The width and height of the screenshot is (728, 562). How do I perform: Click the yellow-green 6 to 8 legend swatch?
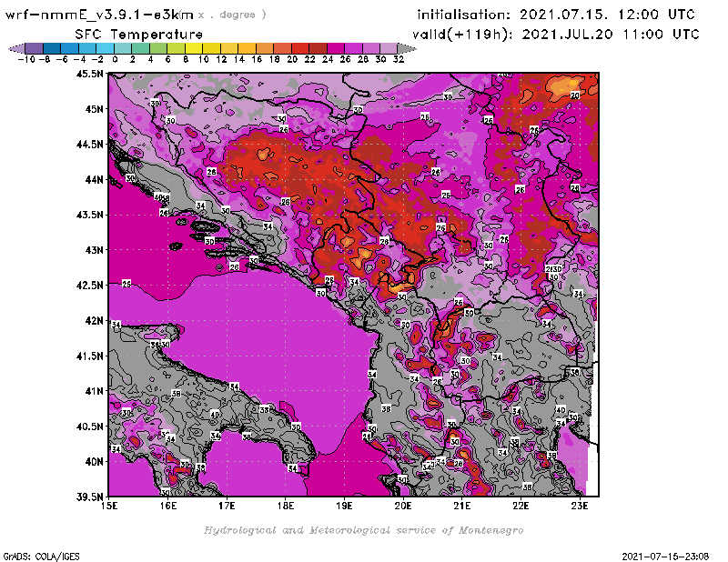coord(176,48)
